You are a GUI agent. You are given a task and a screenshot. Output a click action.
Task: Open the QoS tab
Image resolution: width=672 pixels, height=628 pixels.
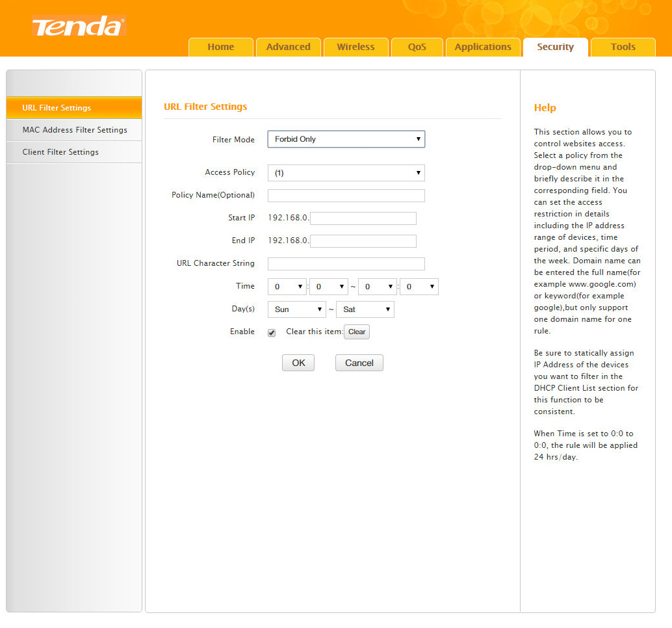[x=417, y=47]
